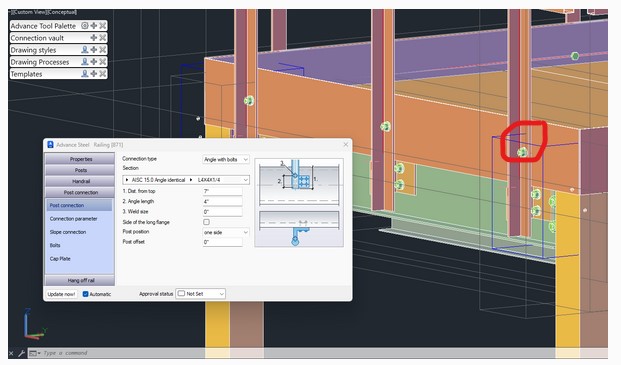Move the Advance Tool Palette panel handle

point(94,26)
